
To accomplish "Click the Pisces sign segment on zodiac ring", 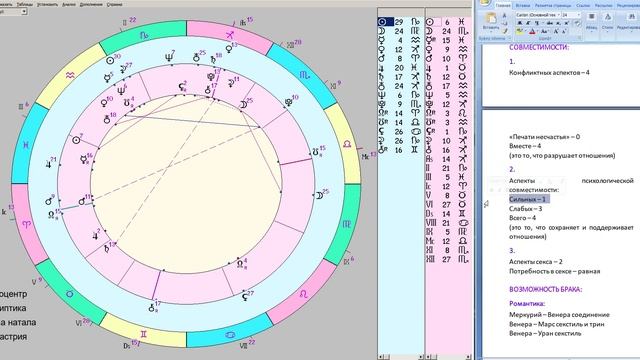I will tap(27, 144).
